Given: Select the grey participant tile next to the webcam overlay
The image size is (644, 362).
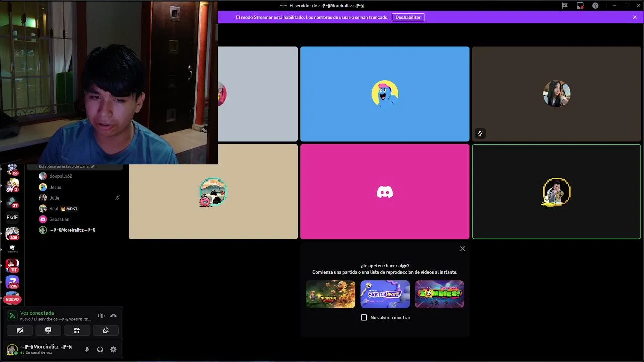Looking at the screenshot, I should click(x=258, y=94).
